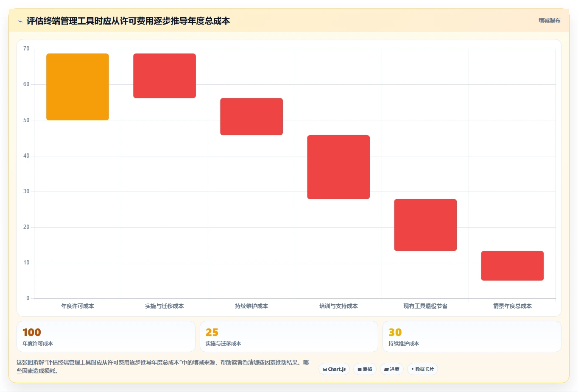Image resolution: width=578 pixels, height=392 pixels.
Task: Click the x-axis label 情景年度总成本
Action: pos(512,306)
